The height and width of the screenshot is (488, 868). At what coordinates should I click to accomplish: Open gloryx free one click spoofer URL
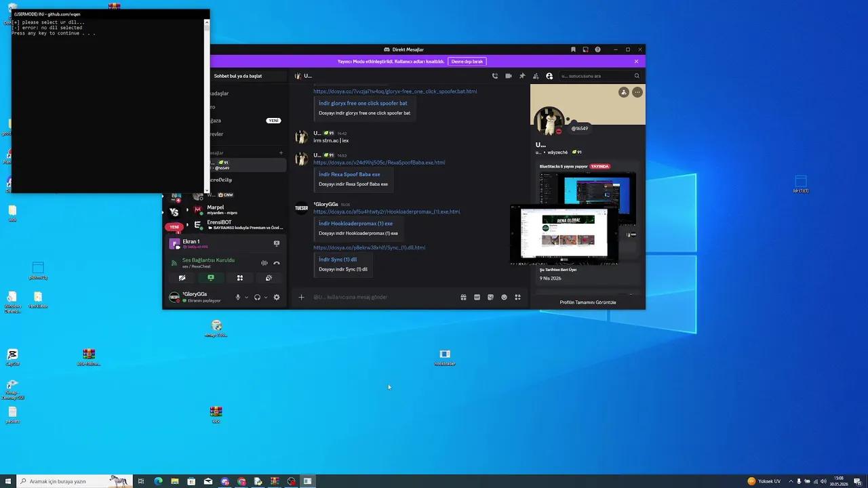click(395, 91)
